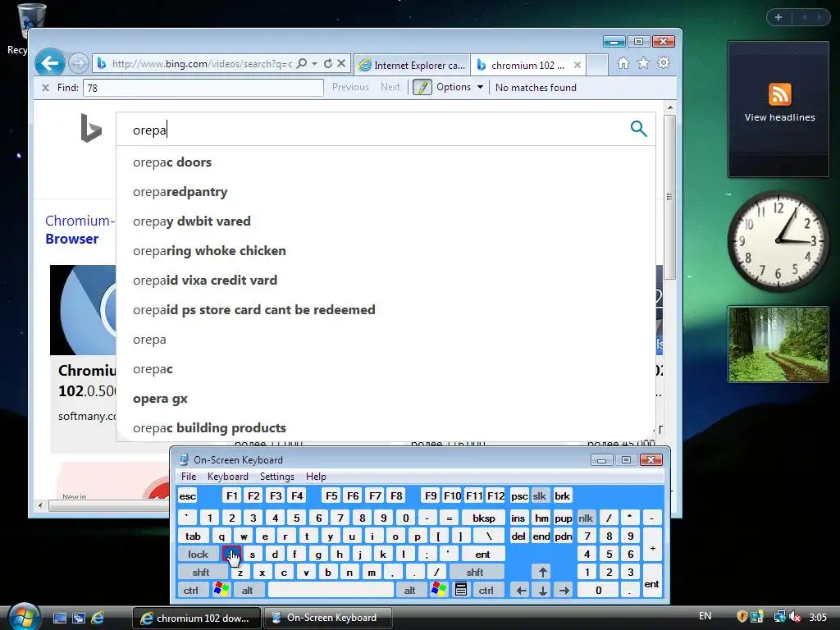
Task: Open the On-Screen Keyboard Settings menu
Action: pyautogui.click(x=277, y=477)
